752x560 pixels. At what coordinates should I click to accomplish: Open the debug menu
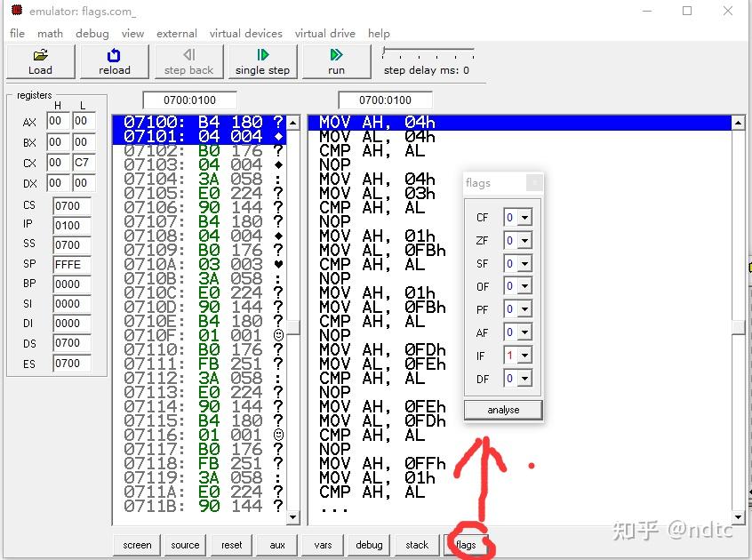tap(92, 33)
